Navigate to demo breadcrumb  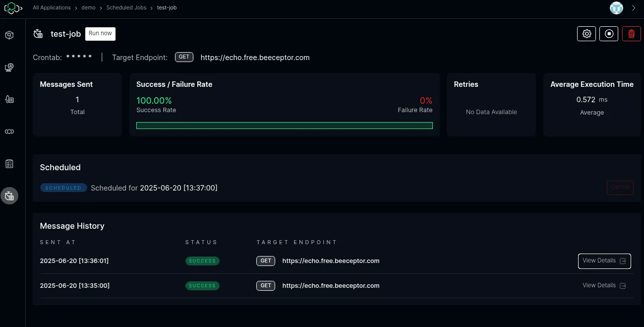[x=88, y=8]
